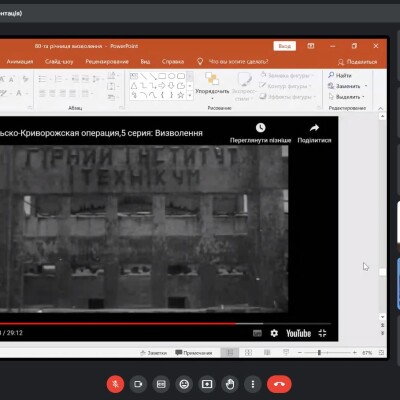Raise hand in the meeting
Image resolution: width=400 pixels, height=400 pixels.
pyautogui.click(x=230, y=384)
